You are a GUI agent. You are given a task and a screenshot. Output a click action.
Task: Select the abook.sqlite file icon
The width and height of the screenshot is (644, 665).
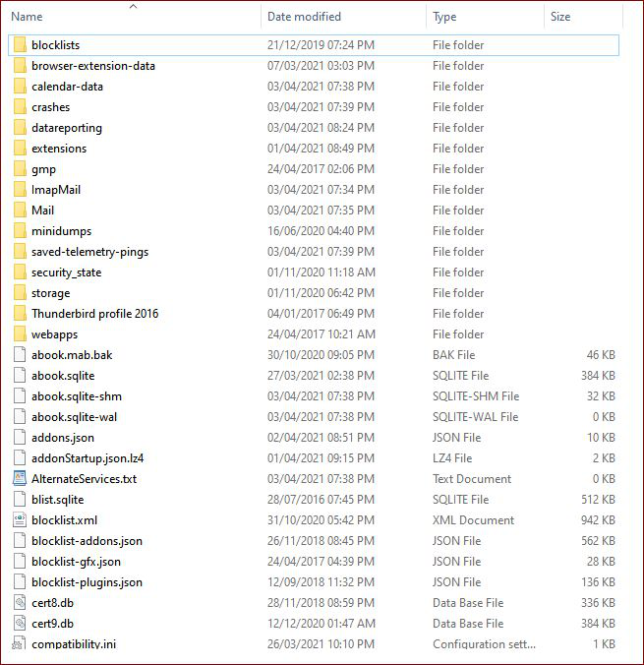pyautogui.click(x=20, y=376)
